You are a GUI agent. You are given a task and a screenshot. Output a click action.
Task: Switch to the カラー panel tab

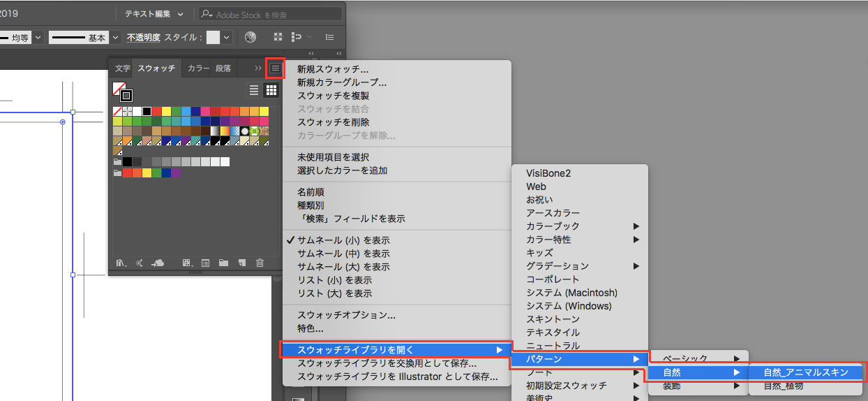[x=199, y=68]
